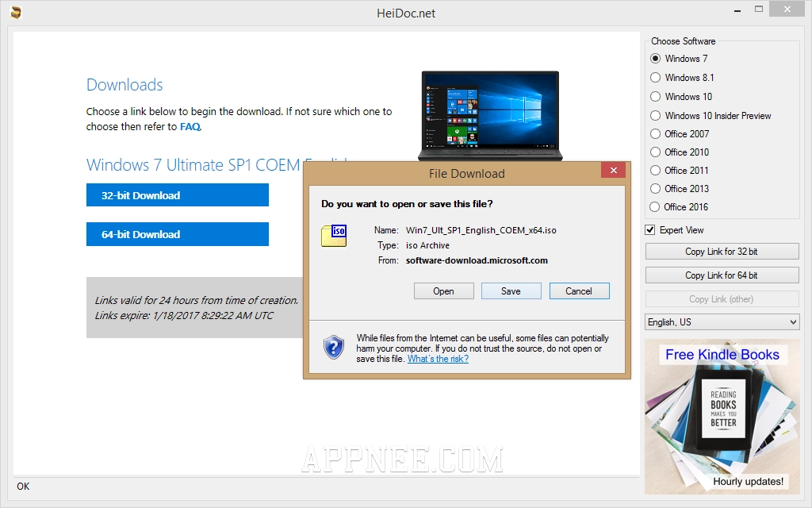Start the 64-bit Download
Screen dimensions: 812x508
[178, 234]
